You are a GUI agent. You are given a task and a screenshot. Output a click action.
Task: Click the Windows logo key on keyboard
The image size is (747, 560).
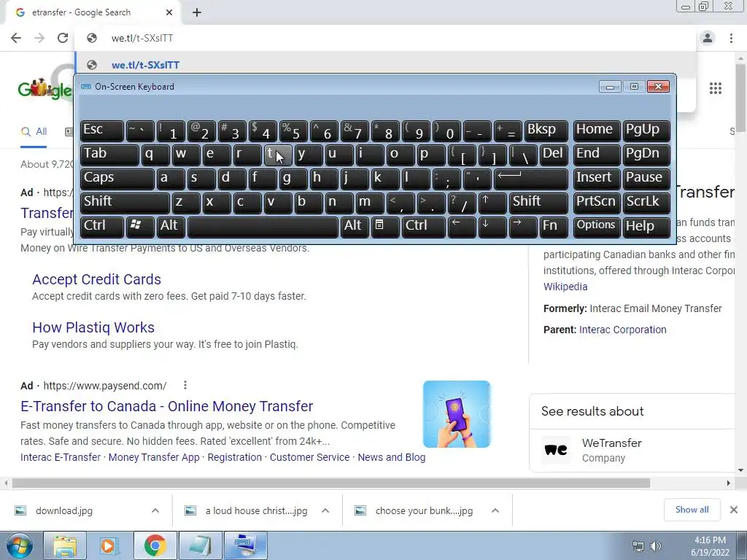point(140,226)
